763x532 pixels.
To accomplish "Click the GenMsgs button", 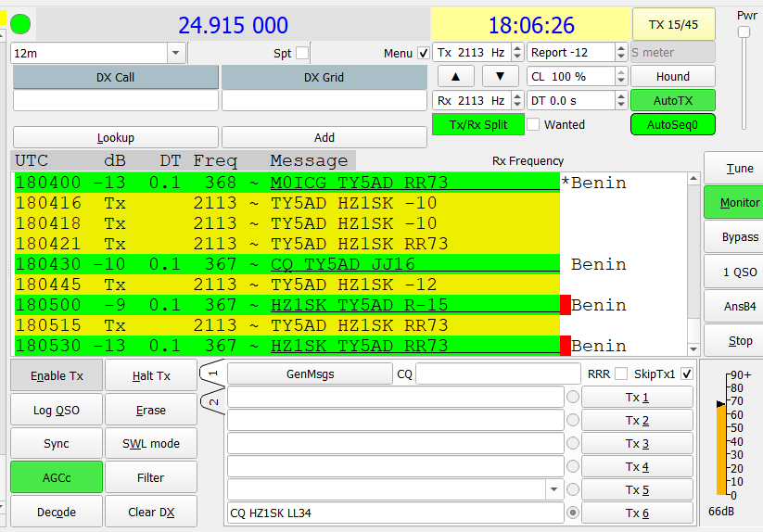I will coord(310,374).
